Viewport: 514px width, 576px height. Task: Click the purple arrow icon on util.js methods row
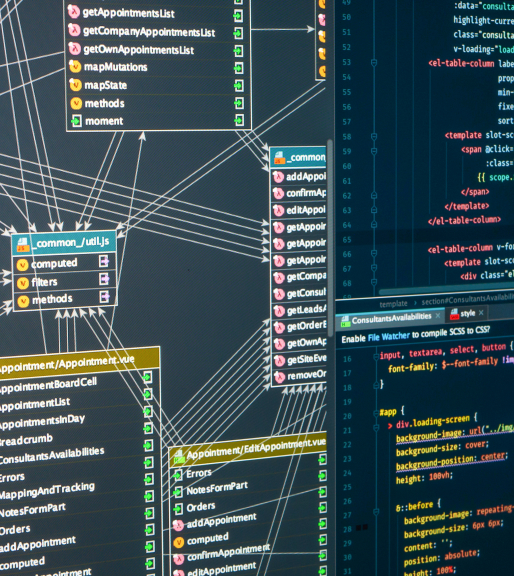tap(105, 296)
